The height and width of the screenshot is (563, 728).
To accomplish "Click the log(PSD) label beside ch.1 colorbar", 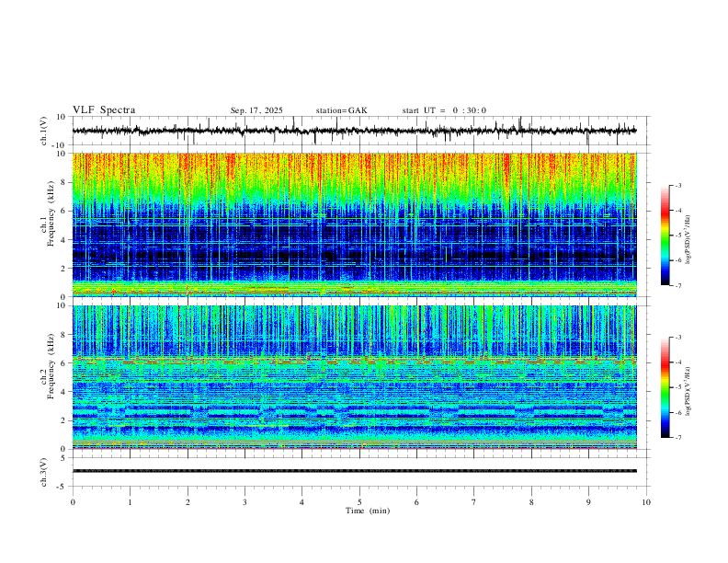I will (x=688, y=239).
